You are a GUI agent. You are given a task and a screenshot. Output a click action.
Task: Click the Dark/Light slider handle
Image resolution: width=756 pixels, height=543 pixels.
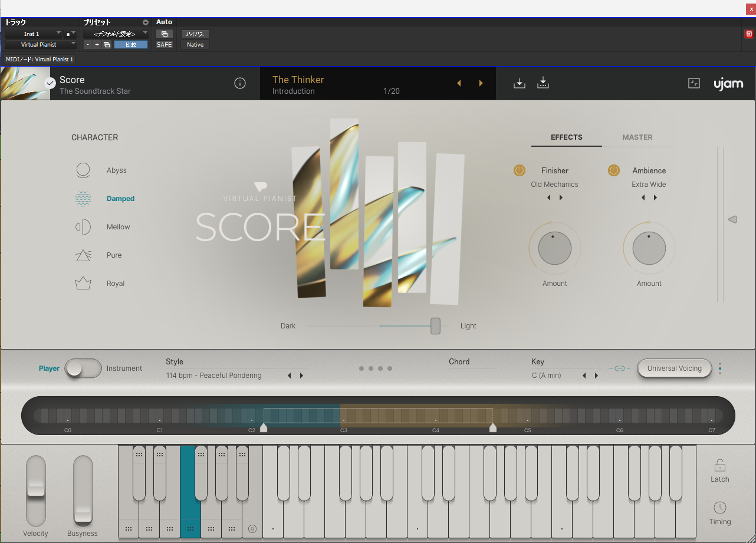(x=435, y=326)
